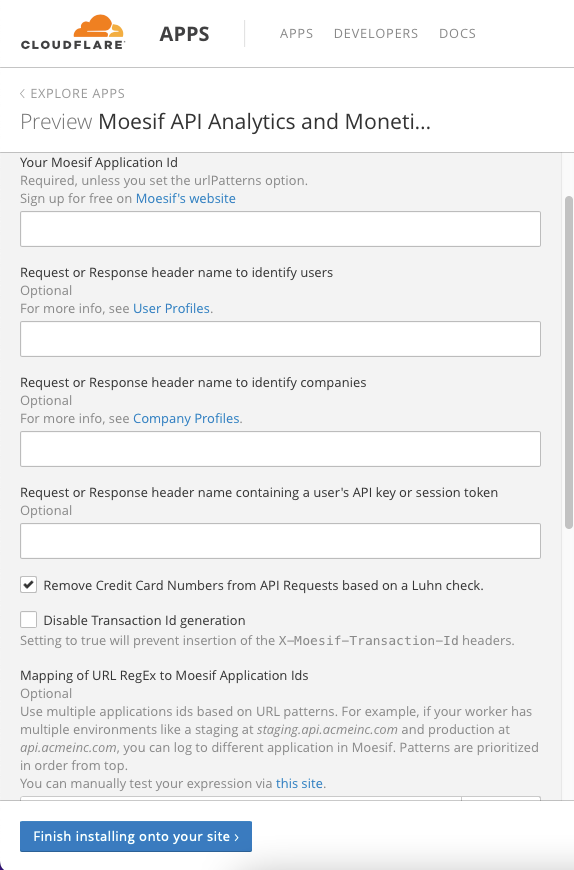Focus the identify users header field
The image size is (574, 870).
280,339
